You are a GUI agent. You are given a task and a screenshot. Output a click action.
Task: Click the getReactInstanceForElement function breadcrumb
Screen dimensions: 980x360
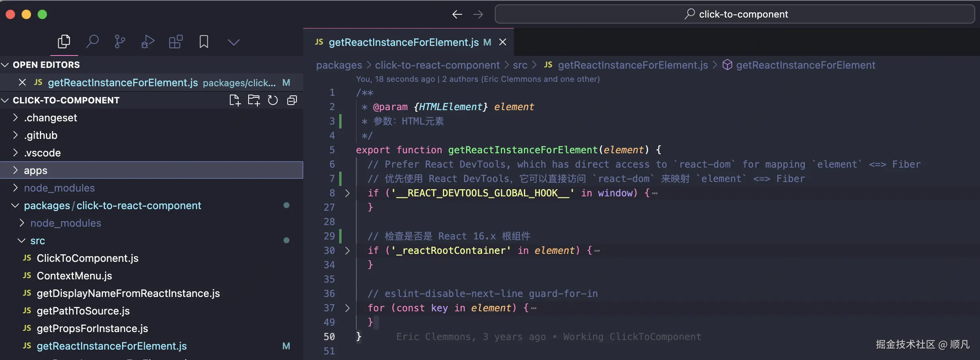click(x=806, y=65)
